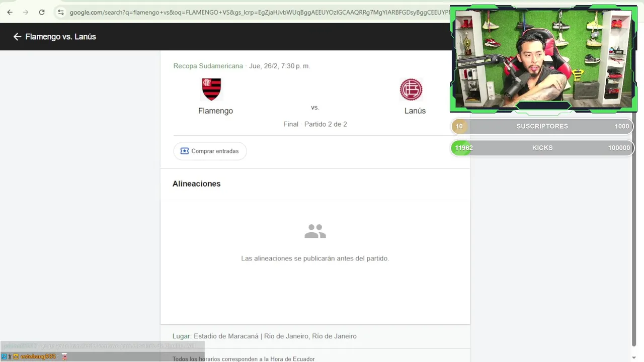Open site information icon in address bar
This screenshot has height=362, width=644.
(x=60, y=12)
